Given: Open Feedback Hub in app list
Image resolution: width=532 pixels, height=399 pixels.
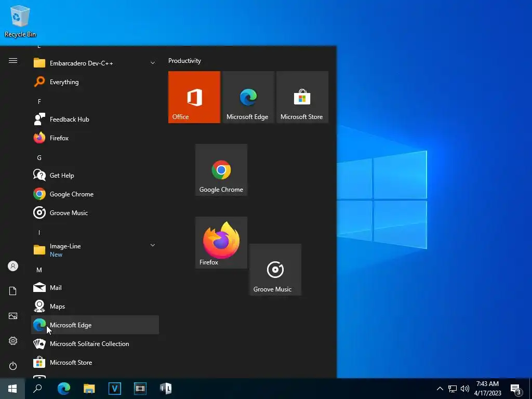Looking at the screenshot, I should tap(95, 119).
